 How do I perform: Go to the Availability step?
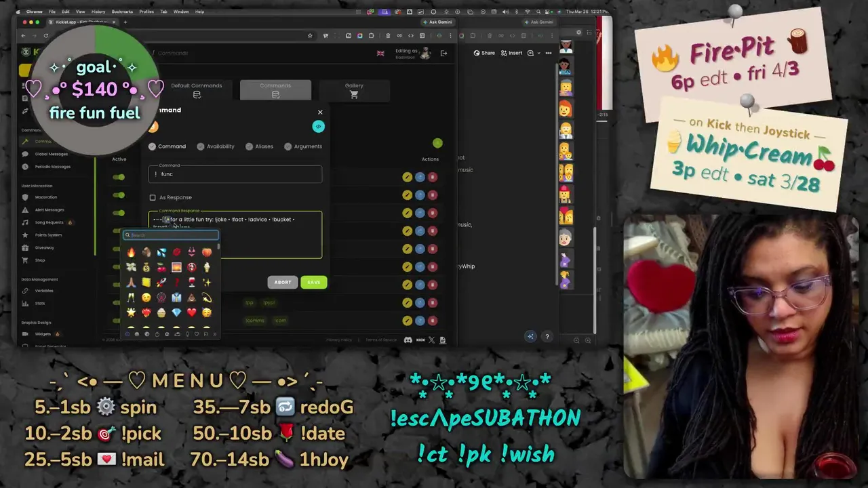216,146
